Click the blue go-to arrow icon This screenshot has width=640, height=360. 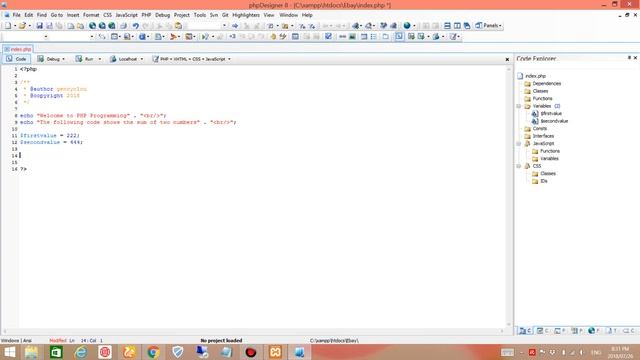coord(235,26)
